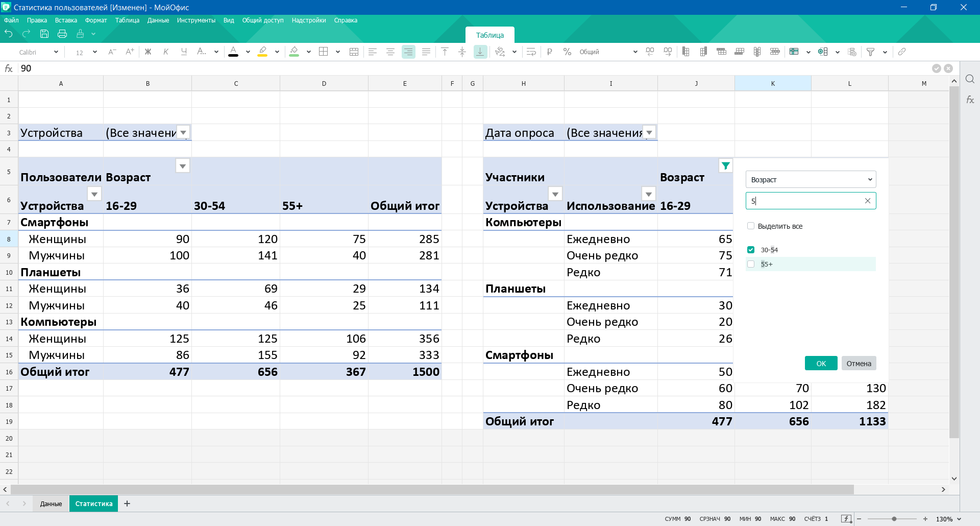Uncheck the 30-54 age group checkbox
The width and height of the screenshot is (980, 526).
(751, 250)
